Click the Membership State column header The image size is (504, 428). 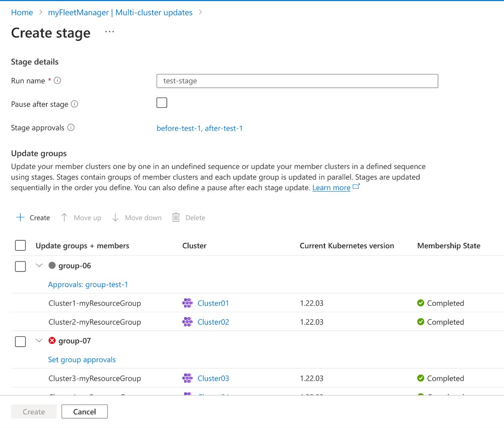click(449, 246)
